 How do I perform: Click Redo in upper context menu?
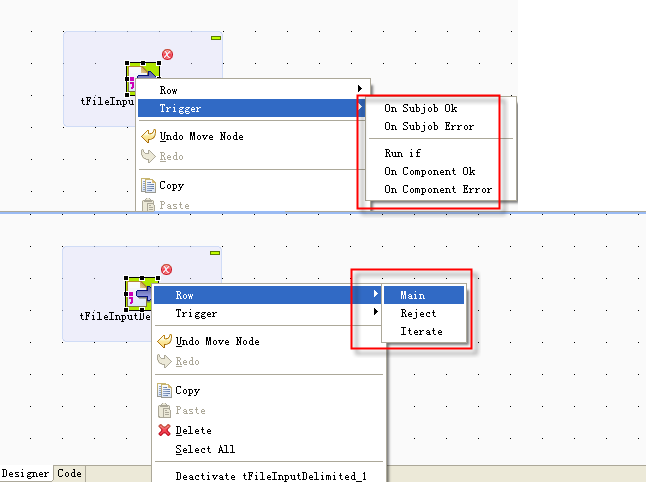click(172, 156)
